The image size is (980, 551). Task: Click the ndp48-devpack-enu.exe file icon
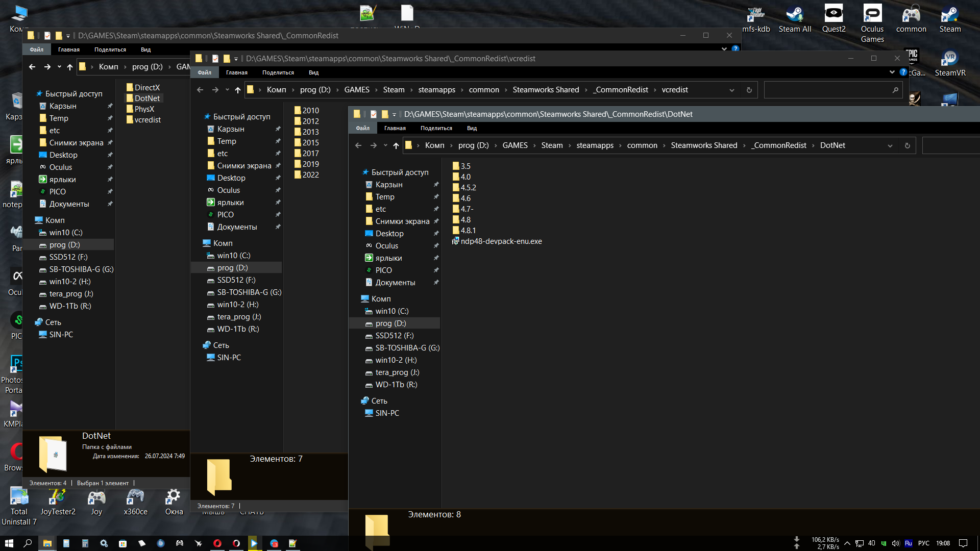click(456, 241)
